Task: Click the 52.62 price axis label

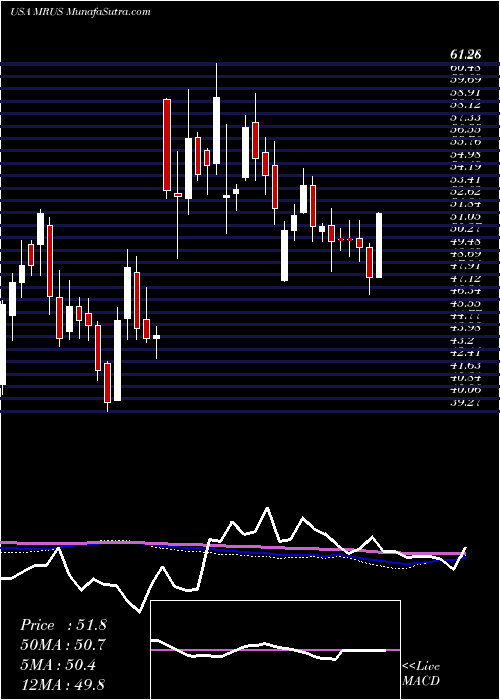Action: point(465,192)
